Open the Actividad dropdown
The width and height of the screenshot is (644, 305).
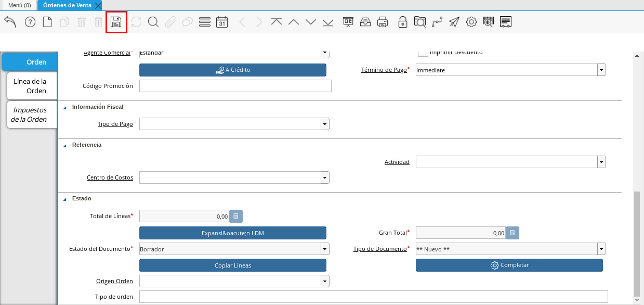coord(601,162)
